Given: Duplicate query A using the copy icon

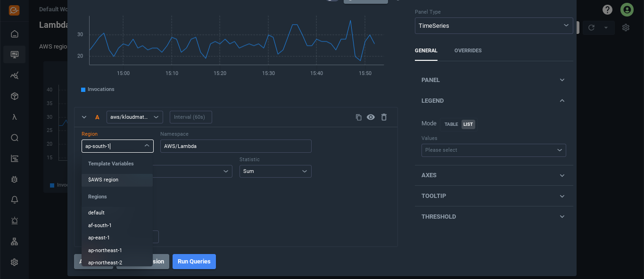Looking at the screenshot, I should (x=358, y=117).
